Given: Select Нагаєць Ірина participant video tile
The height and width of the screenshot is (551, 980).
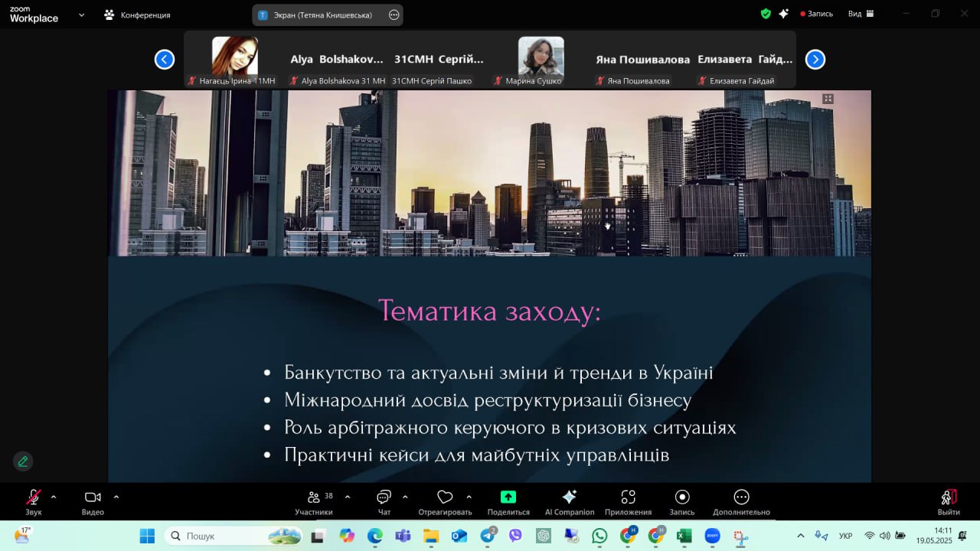Looking at the screenshot, I should [x=235, y=60].
